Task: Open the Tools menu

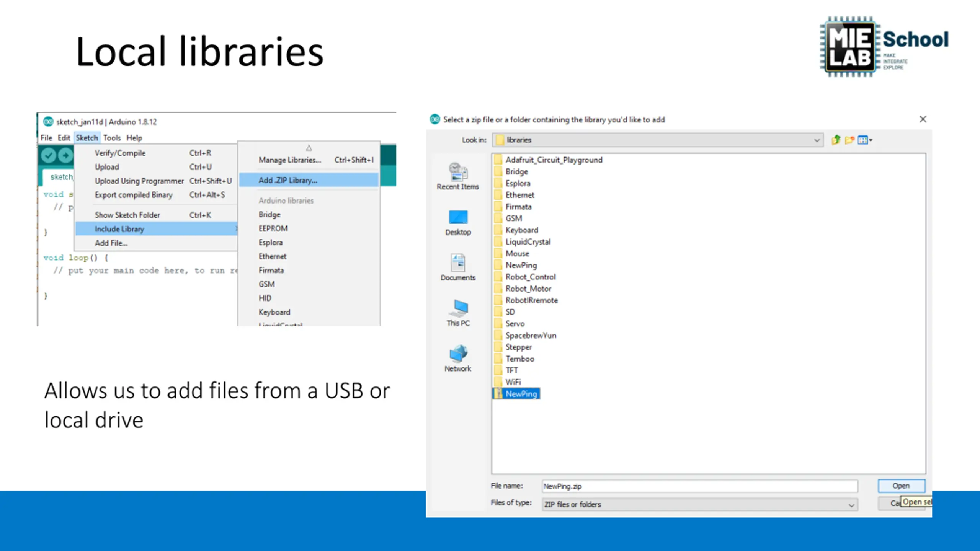Action: tap(112, 138)
